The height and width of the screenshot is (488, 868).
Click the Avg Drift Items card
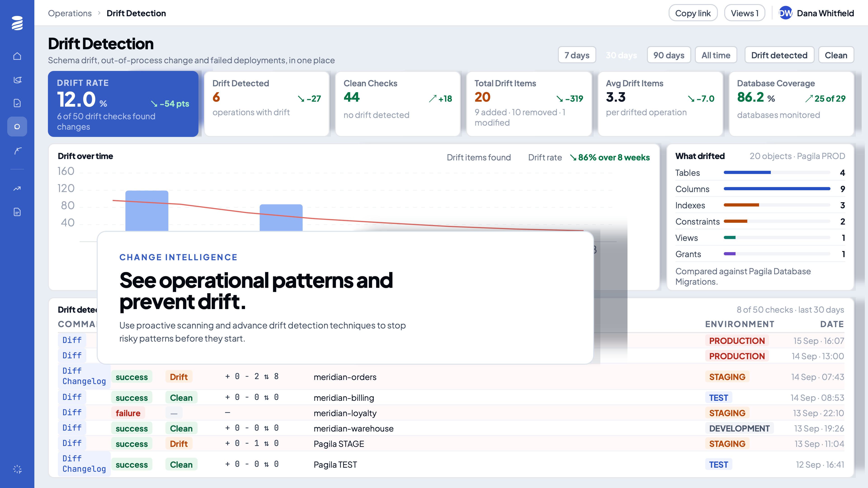pos(660,104)
